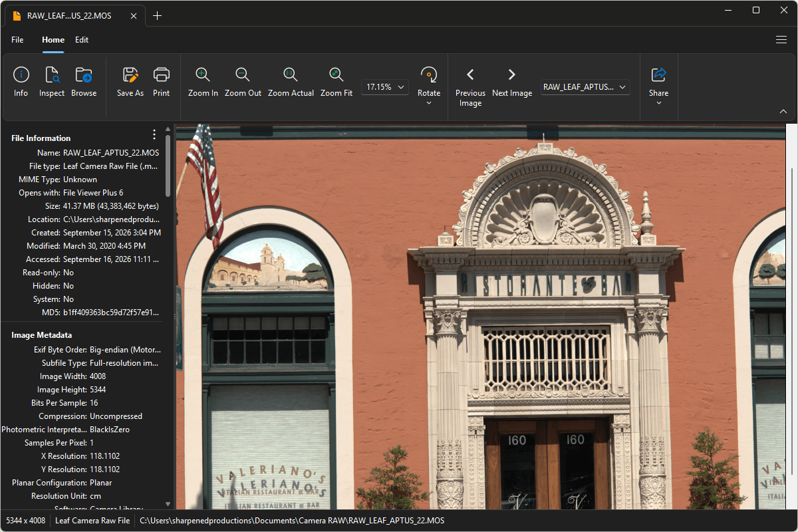This screenshot has width=798, height=532.
Task: Print the current image
Action: click(x=162, y=83)
